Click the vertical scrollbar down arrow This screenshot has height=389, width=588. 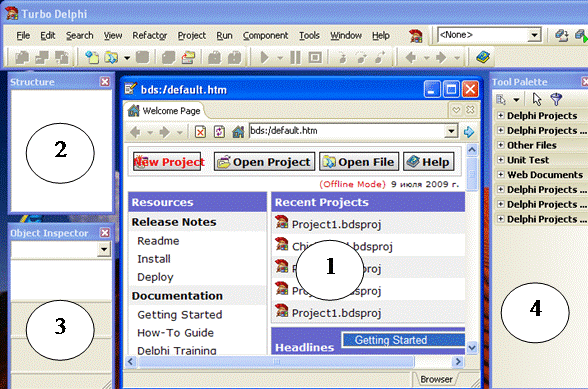coord(472,348)
